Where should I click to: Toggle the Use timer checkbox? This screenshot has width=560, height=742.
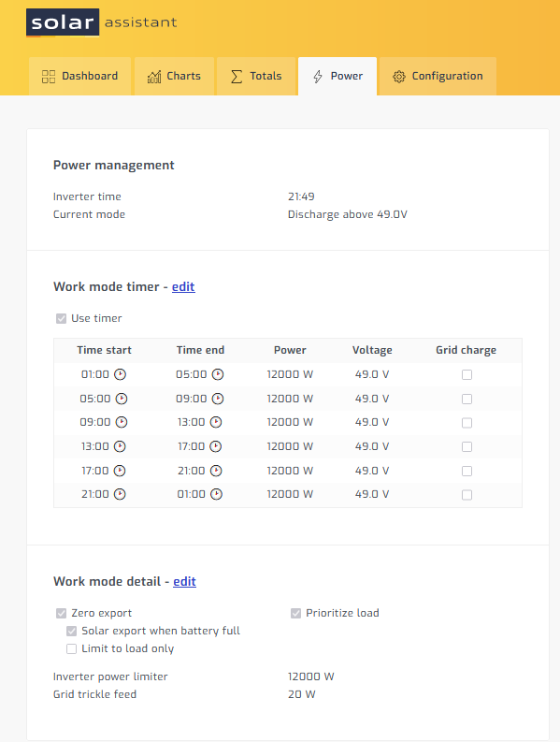[61, 318]
